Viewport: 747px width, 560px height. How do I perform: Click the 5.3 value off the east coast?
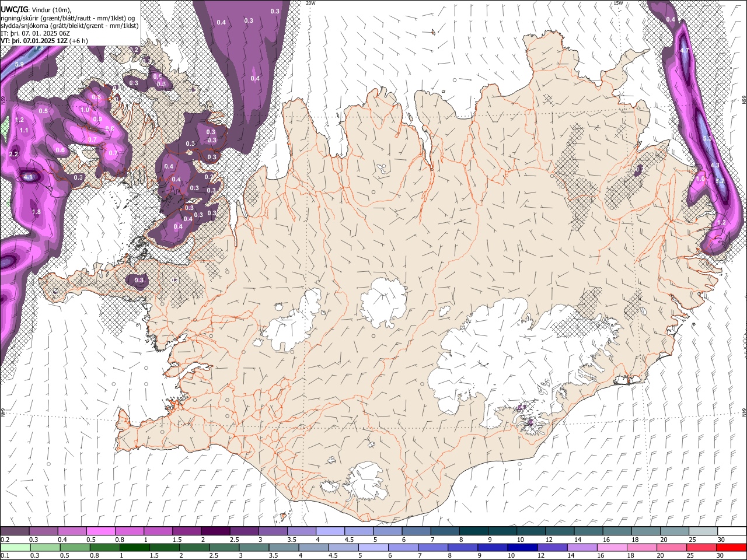click(x=707, y=138)
